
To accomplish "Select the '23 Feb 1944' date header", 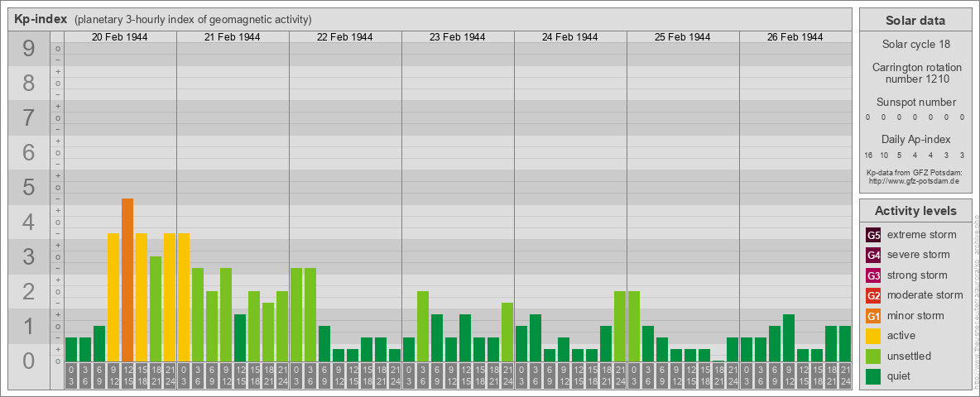I will 458,37.
